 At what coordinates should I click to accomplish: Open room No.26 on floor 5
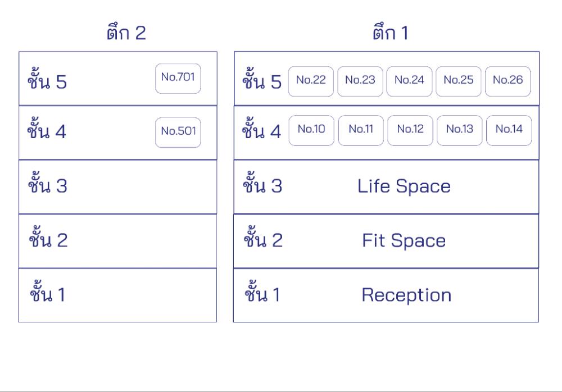coord(507,81)
